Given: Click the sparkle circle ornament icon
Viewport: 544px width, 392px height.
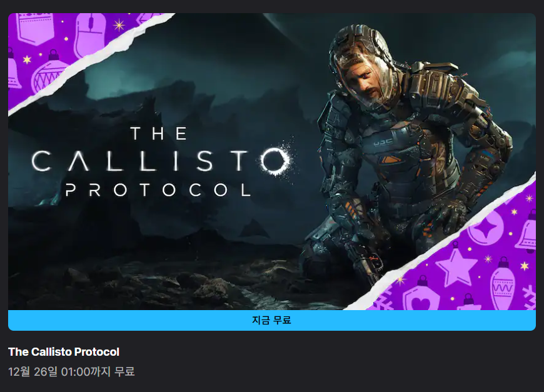Looking at the screenshot, I should (x=485, y=228).
